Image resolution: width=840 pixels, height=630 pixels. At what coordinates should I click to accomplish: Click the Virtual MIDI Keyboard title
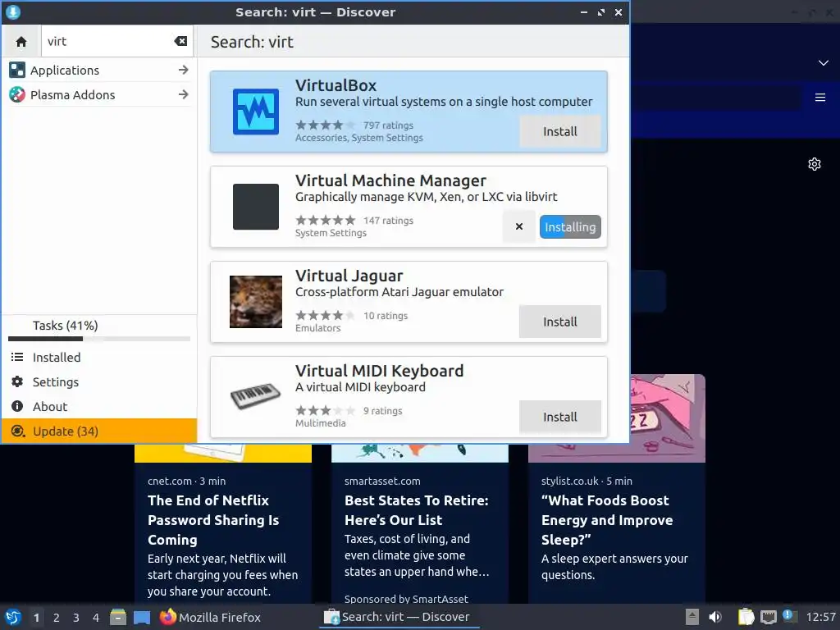click(379, 371)
